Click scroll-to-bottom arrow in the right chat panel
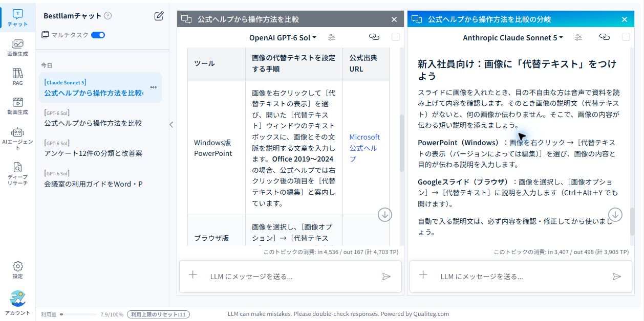Image resolution: width=644 pixels, height=321 pixels. (615, 215)
